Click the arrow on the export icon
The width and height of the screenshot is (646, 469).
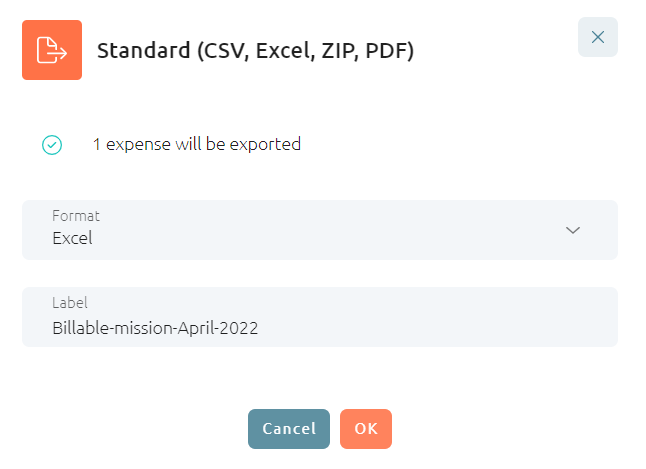pos(59,53)
